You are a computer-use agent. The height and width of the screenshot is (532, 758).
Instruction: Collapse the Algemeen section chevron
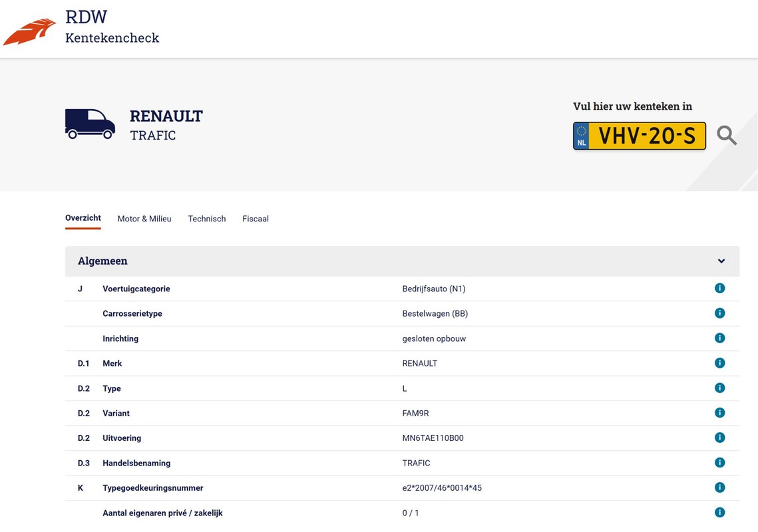point(721,261)
